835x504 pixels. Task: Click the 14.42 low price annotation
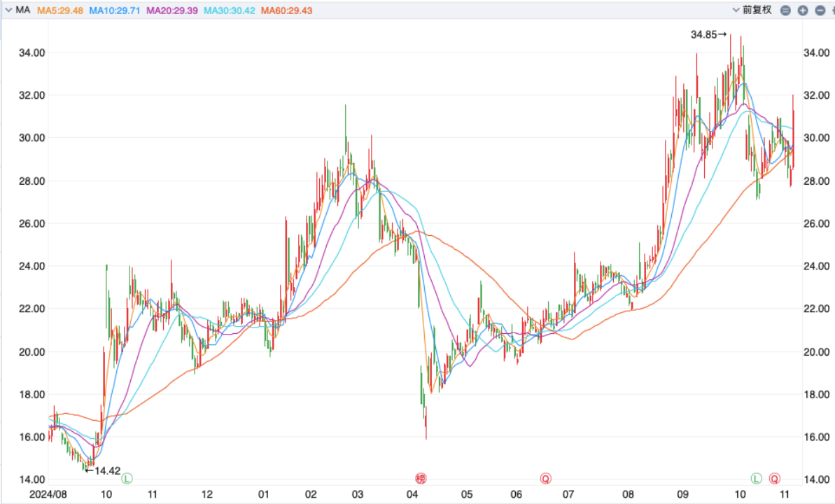(x=104, y=470)
